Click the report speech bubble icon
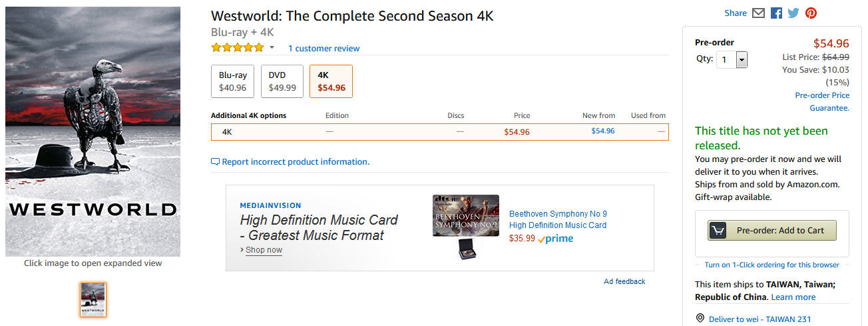Viewport: 868px width, 326px height. click(215, 162)
